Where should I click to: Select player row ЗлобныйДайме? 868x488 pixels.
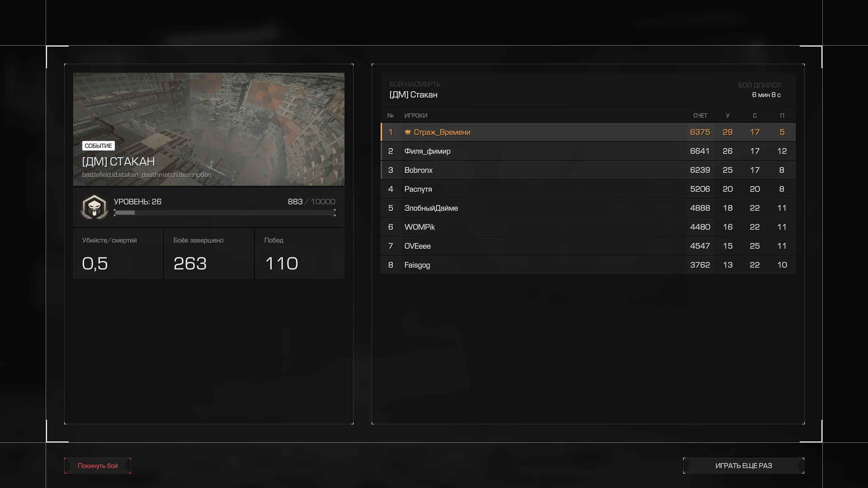pos(588,208)
